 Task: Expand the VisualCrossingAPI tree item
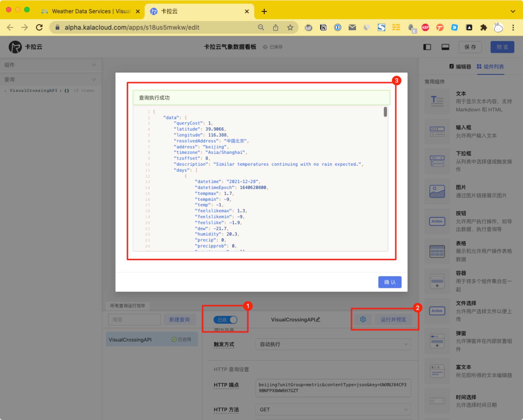tap(5, 91)
